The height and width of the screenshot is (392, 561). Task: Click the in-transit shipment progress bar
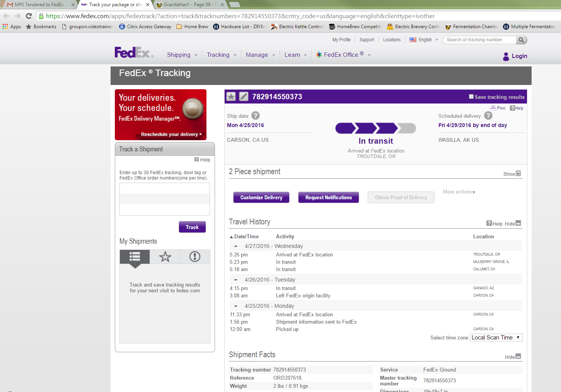click(375, 128)
